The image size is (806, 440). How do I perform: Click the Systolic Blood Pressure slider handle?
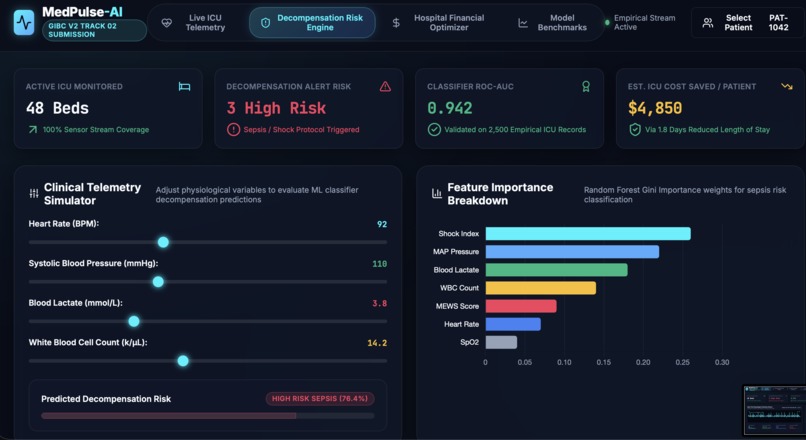(158, 282)
